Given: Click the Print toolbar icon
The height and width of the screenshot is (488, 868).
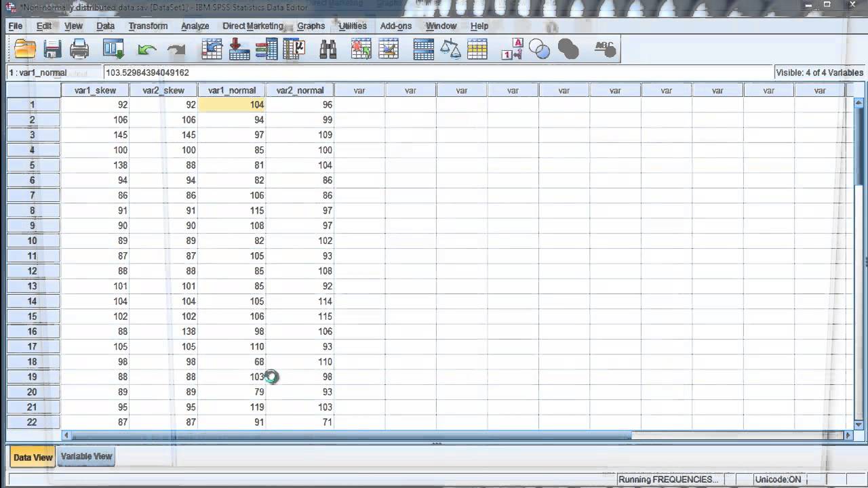Looking at the screenshot, I should pyautogui.click(x=79, y=49).
